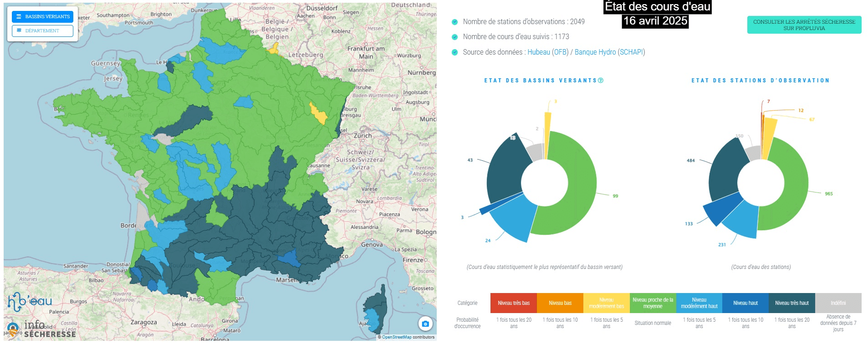868x344 pixels.
Task: Click the hb'eau logo on the map
Action: click(x=30, y=301)
